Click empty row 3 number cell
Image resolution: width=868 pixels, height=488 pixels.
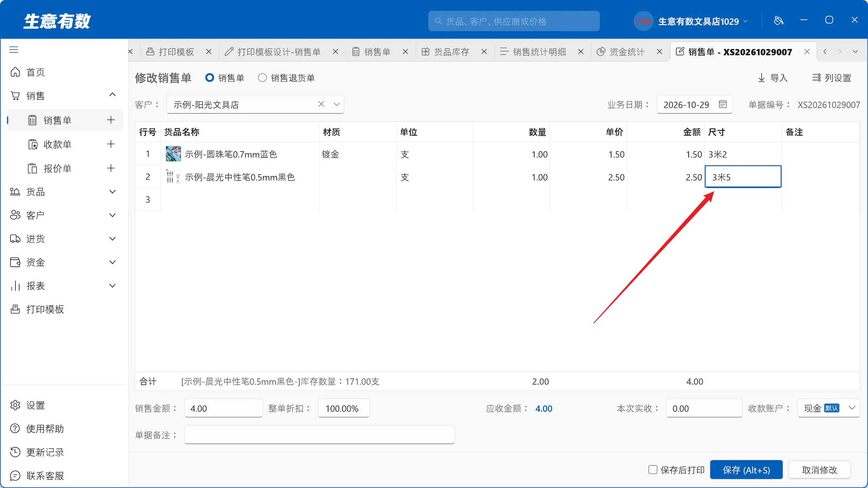pyautogui.click(x=148, y=199)
